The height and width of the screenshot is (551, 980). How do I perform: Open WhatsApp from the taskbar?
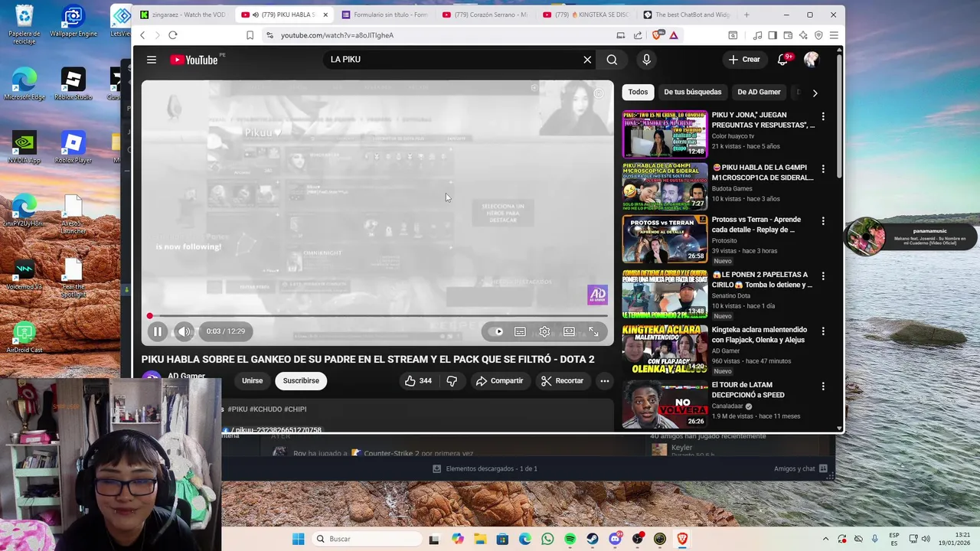pyautogui.click(x=547, y=539)
